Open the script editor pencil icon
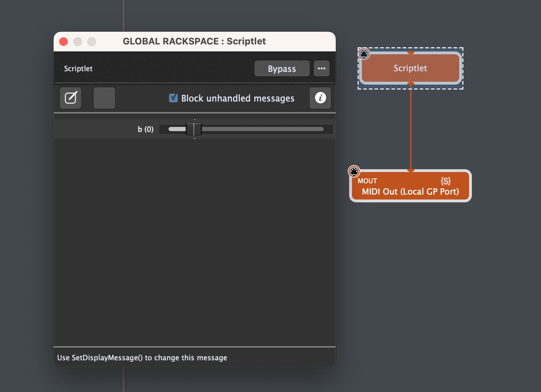This screenshot has height=392, width=541. pos(71,98)
